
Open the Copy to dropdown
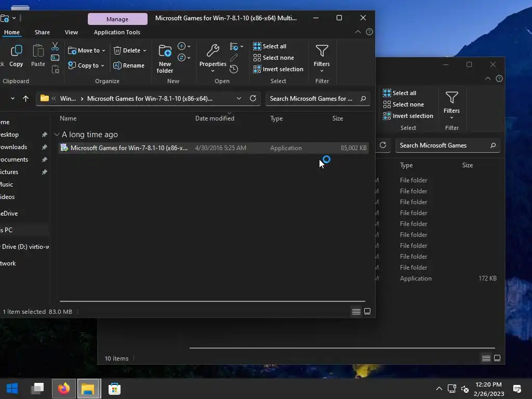(86, 65)
